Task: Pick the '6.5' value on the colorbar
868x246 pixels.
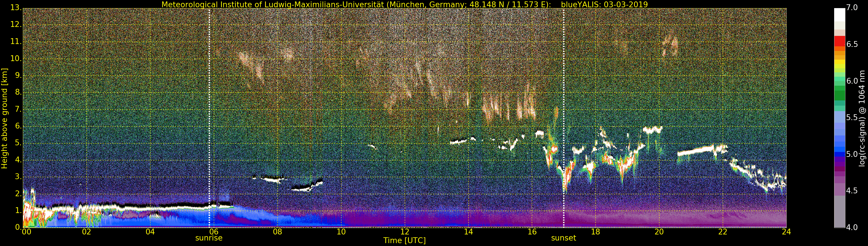Action: coord(852,45)
